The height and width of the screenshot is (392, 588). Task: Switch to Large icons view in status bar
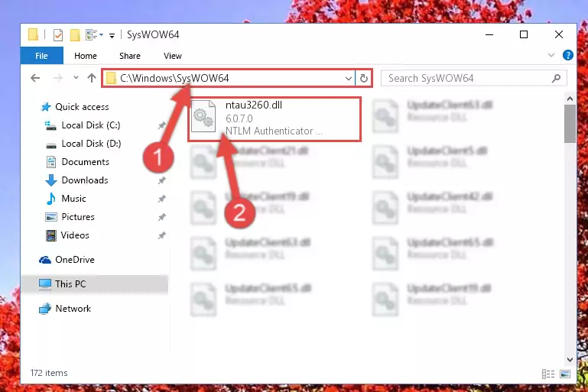point(565,374)
